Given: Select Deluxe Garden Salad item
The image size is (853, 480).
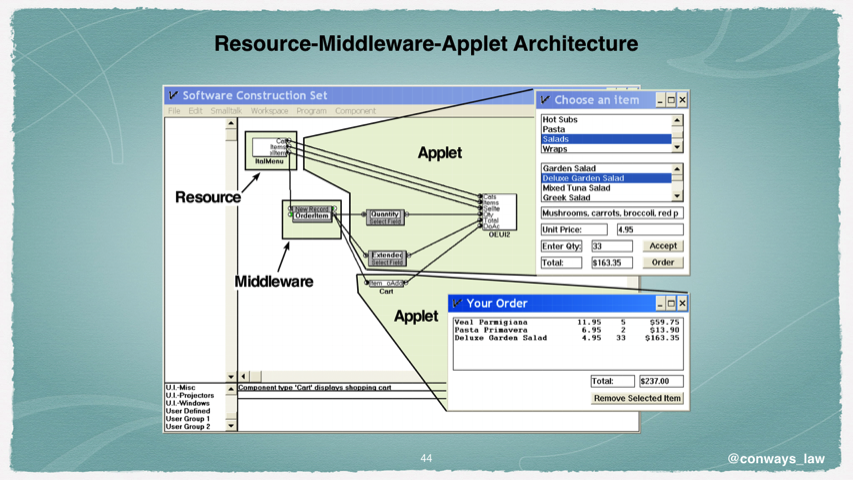Looking at the screenshot, I should (606, 178).
